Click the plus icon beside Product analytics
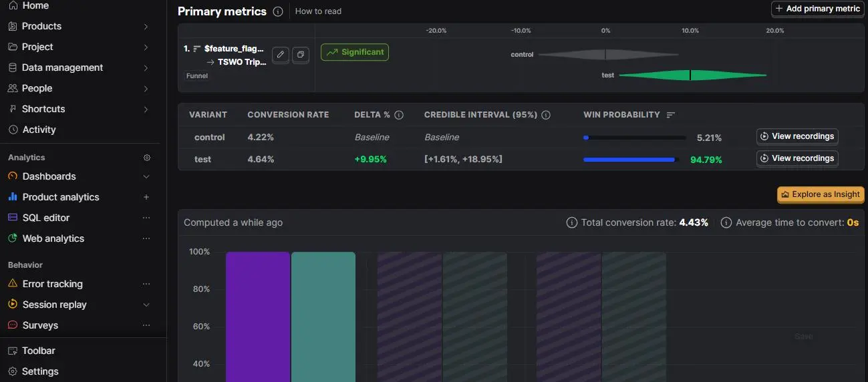 146,197
